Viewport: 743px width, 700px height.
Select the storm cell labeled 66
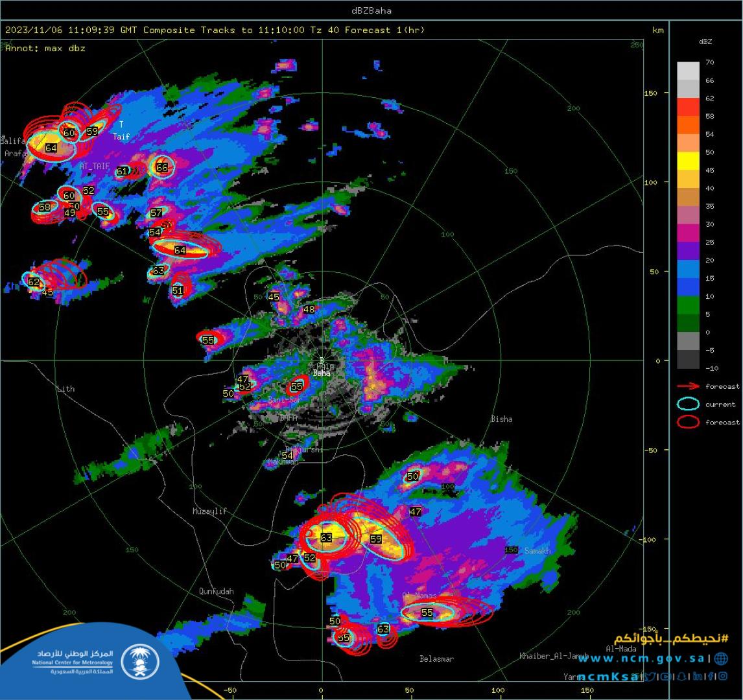point(162,167)
